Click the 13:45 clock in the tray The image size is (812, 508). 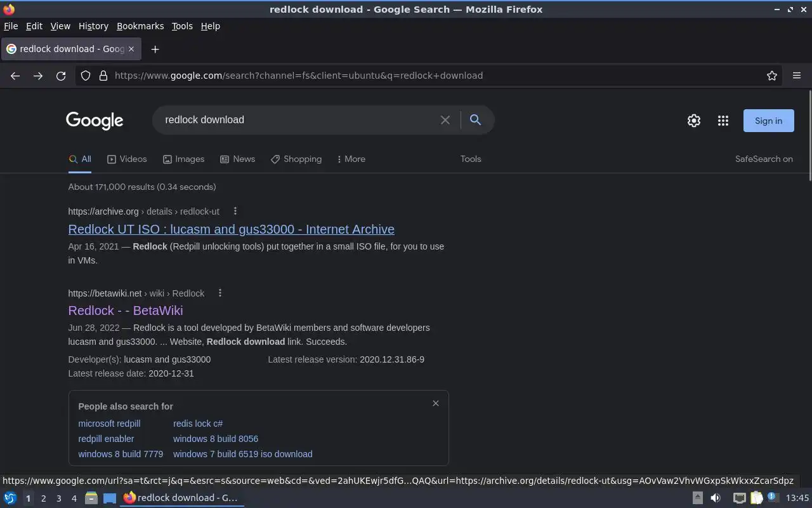797,498
